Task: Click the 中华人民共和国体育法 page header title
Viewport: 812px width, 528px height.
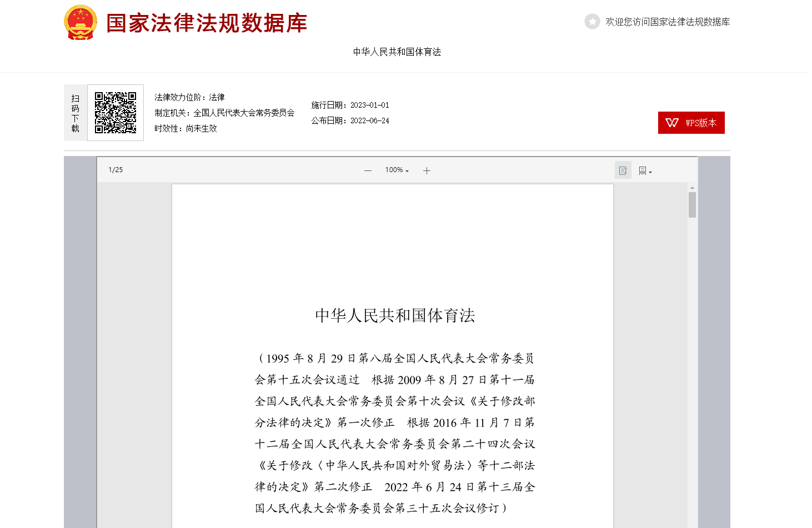Action: click(397, 52)
